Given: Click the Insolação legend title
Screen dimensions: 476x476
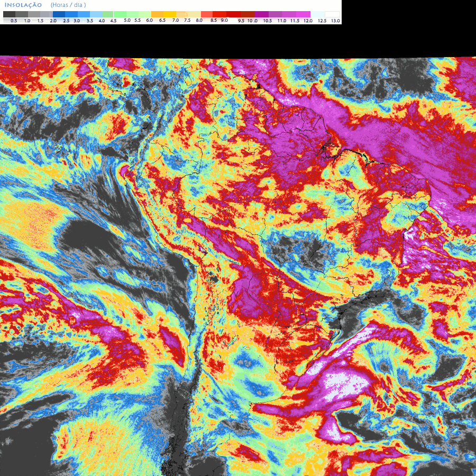Looking at the screenshot, I should tap(23, 5).
